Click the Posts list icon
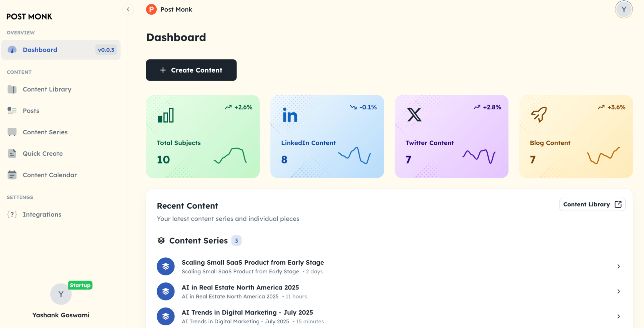The height and width of the screenshot is (328, 644). (x=12, y=111)
